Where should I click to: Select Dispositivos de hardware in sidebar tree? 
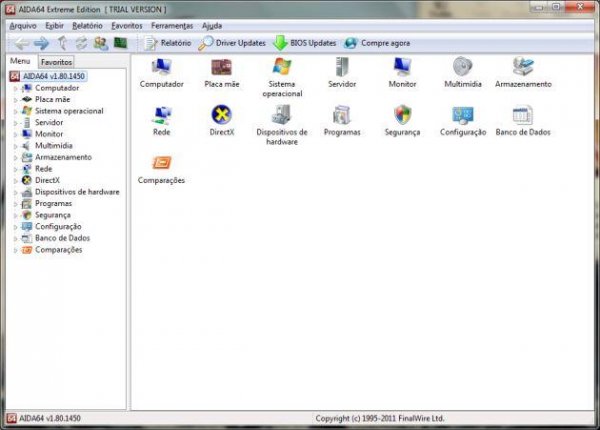click(77, 192)
